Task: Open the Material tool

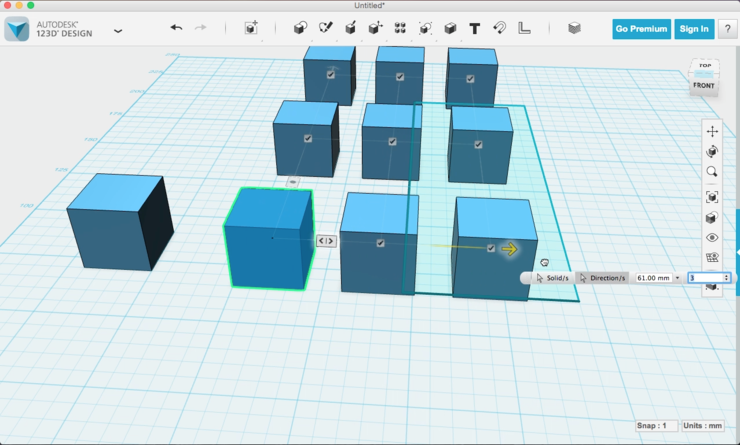Action: [574, 28]
